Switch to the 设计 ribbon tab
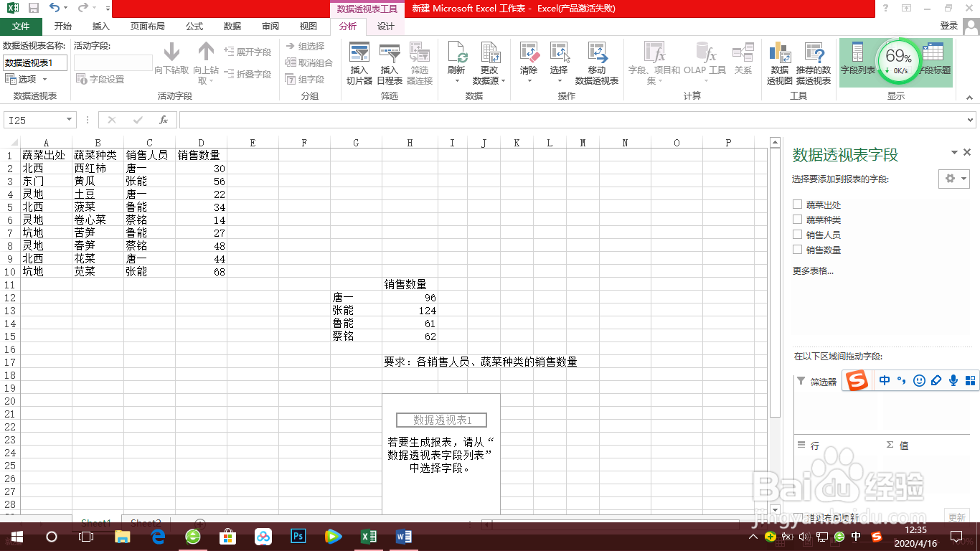The width and height of the screenshot is (980, 551). click(x=385, y=26)
